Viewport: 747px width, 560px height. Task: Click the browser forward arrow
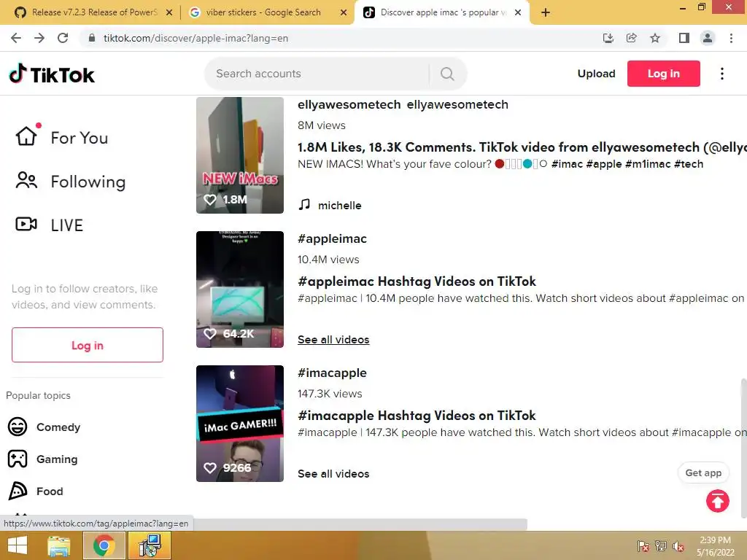point(39,38)
